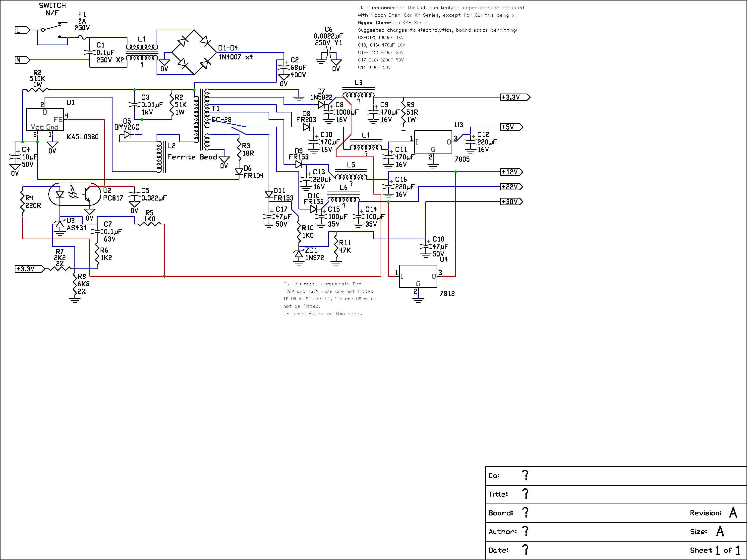Select the mains switch symbol under SWITCH N/F
Screen dimensions: 747x560
coord(54,30)
